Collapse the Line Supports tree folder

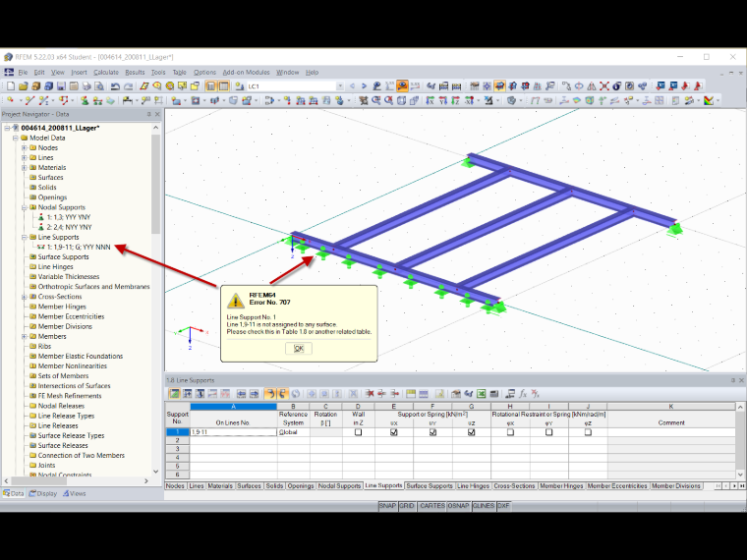pos(25,237)
